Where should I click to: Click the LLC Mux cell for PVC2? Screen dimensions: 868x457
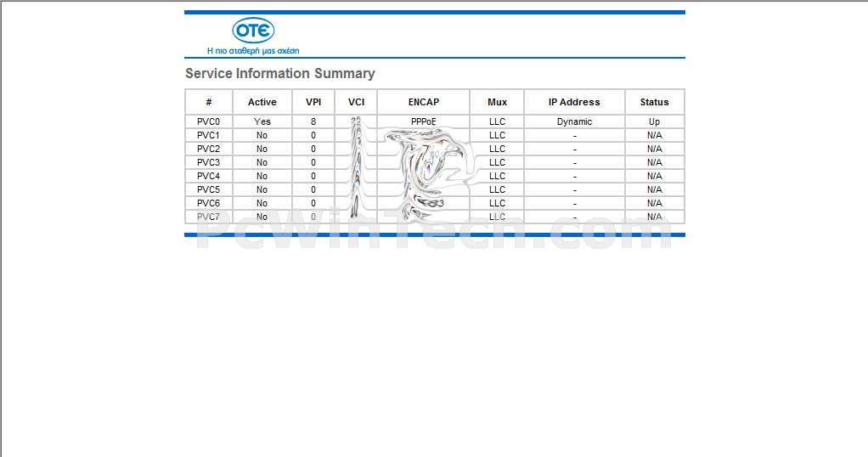coord(497,149)
